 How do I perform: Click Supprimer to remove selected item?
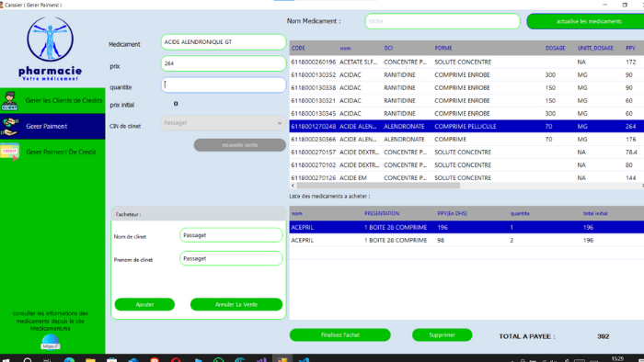pos(442,335)
